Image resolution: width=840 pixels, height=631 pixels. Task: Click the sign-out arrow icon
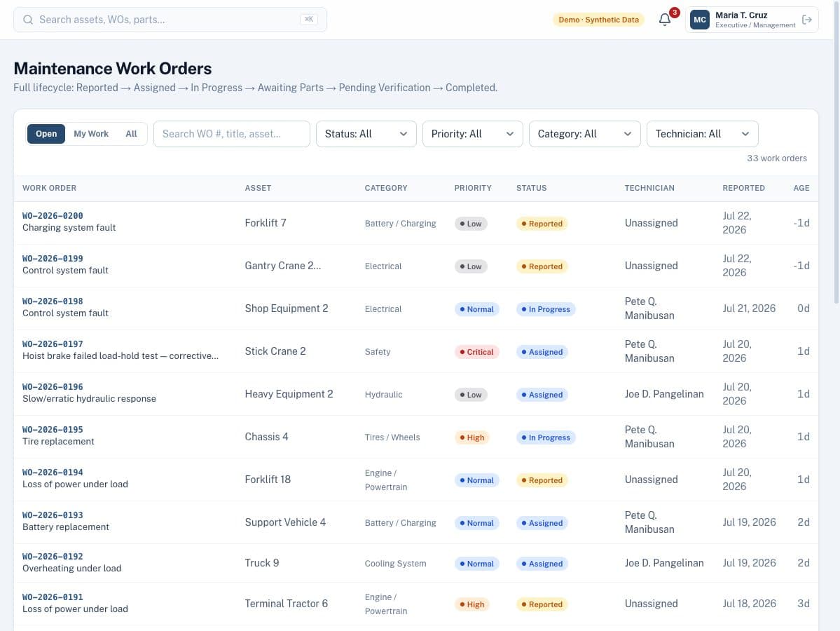(x=807, y=20)
